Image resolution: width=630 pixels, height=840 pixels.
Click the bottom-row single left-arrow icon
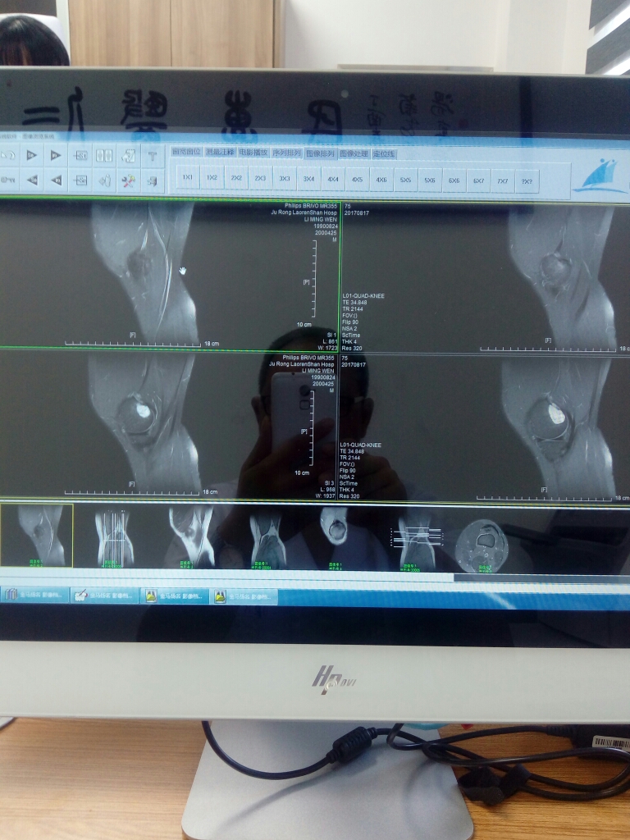[32, 180]
